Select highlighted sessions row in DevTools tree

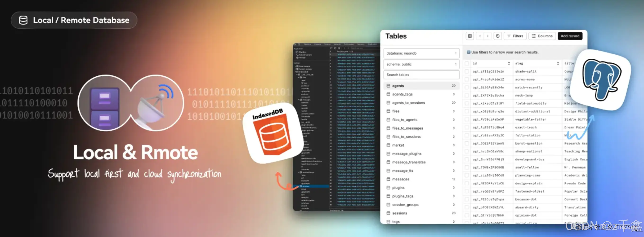[311, 186]
